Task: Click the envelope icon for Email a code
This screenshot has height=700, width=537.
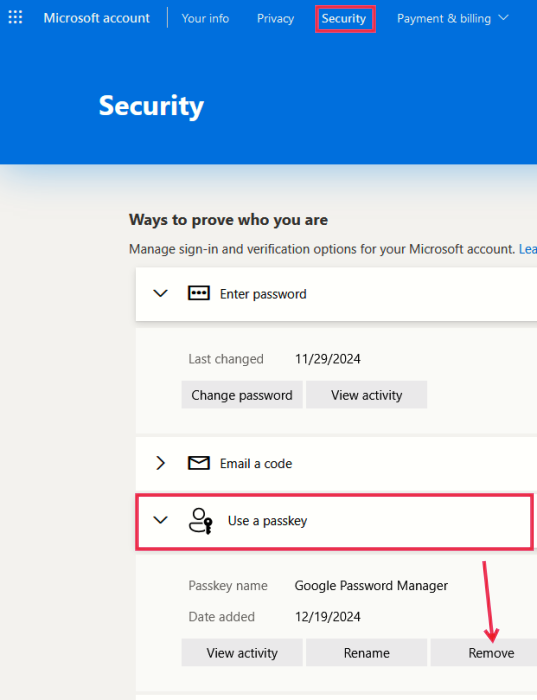Action: [x=199, y=463]
